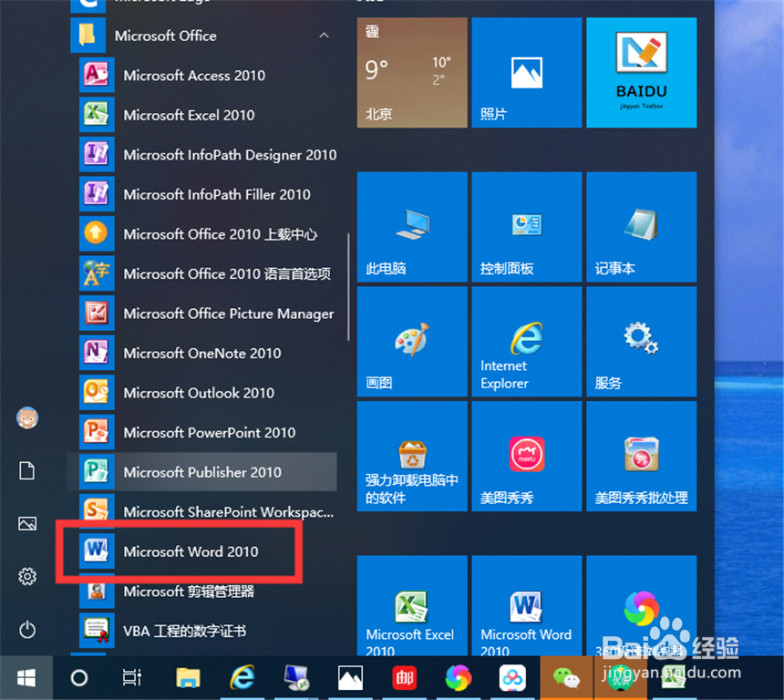
Task: Open the 画图 paint tile
Action: pos(412,342)
